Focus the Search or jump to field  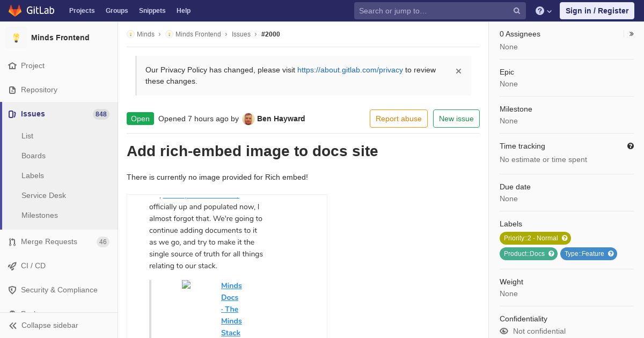point(440,11)
